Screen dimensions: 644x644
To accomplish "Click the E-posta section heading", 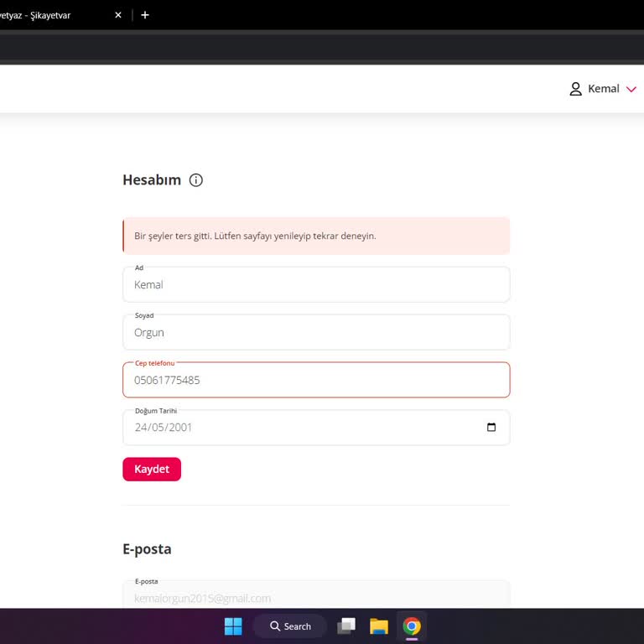I will pos(147,549).
